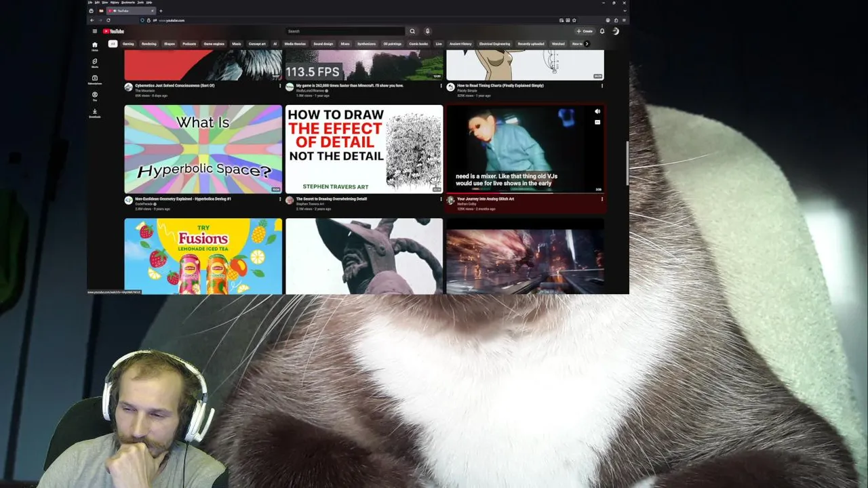Open the What Is Hyperbolic Space thumbnail
This screenshot has height=488, width=868.
click(x=203, y=149)
